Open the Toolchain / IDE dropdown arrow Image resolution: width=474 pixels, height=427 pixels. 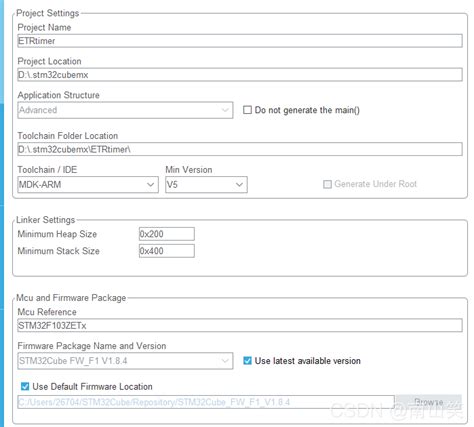[x=151, y=184]
